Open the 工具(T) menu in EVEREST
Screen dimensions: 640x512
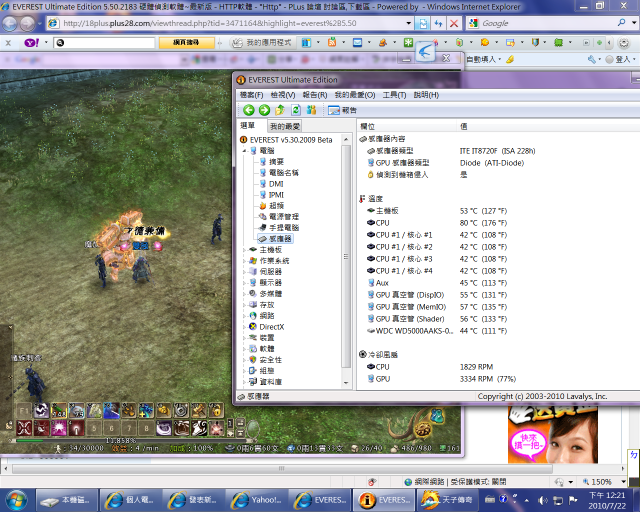394,95
